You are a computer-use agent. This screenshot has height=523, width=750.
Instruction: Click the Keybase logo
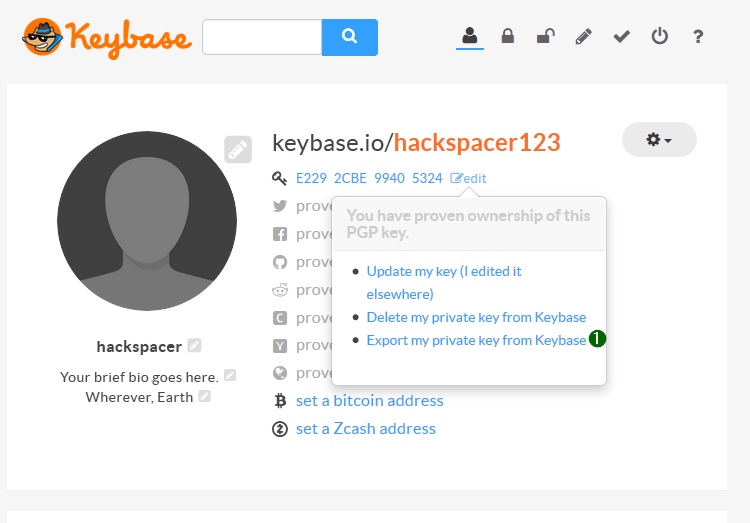click(107, 38)
